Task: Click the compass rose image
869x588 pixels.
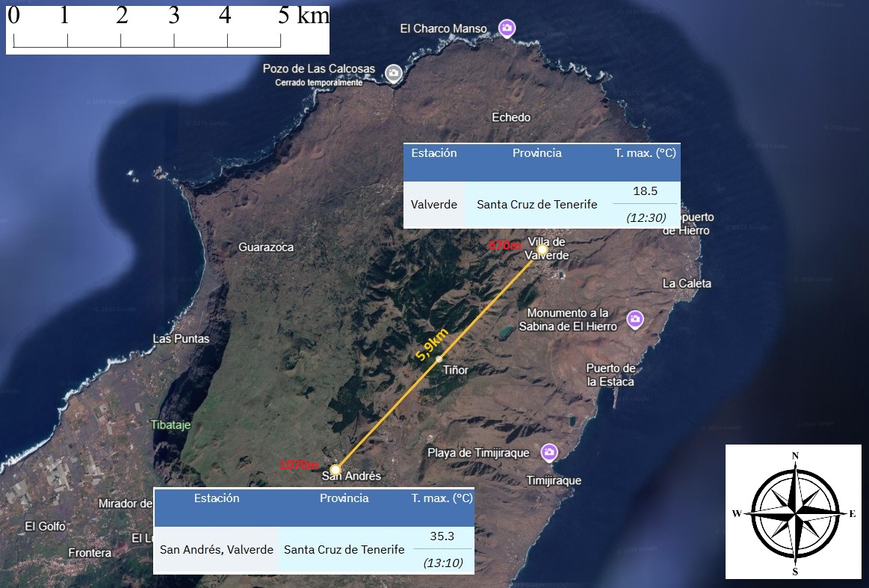Action: pos(794,512)
